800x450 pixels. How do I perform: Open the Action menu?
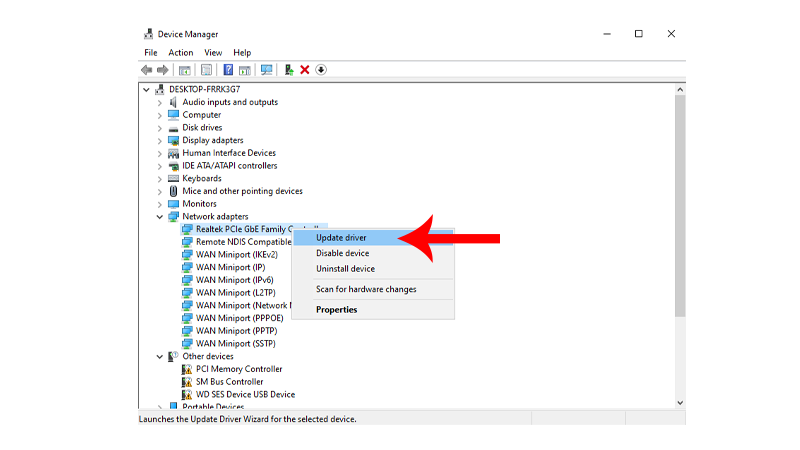(x=181, y=53)
